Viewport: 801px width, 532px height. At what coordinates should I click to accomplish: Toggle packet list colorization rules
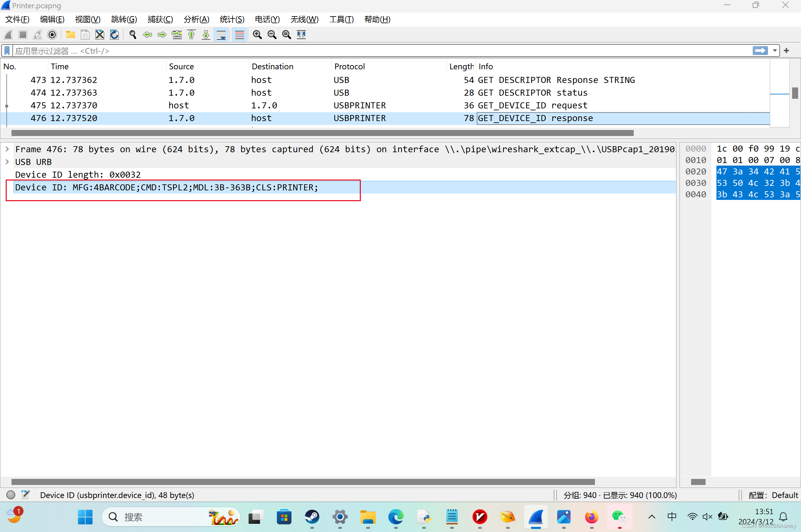click(x=240, y=35)
